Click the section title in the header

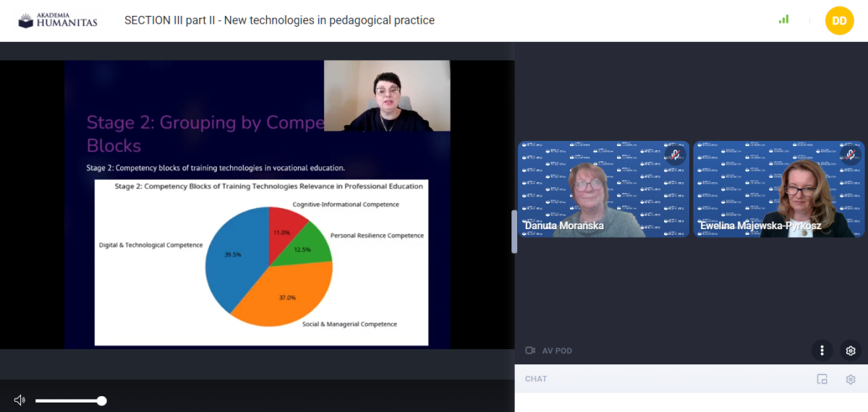tap(279, 20)
